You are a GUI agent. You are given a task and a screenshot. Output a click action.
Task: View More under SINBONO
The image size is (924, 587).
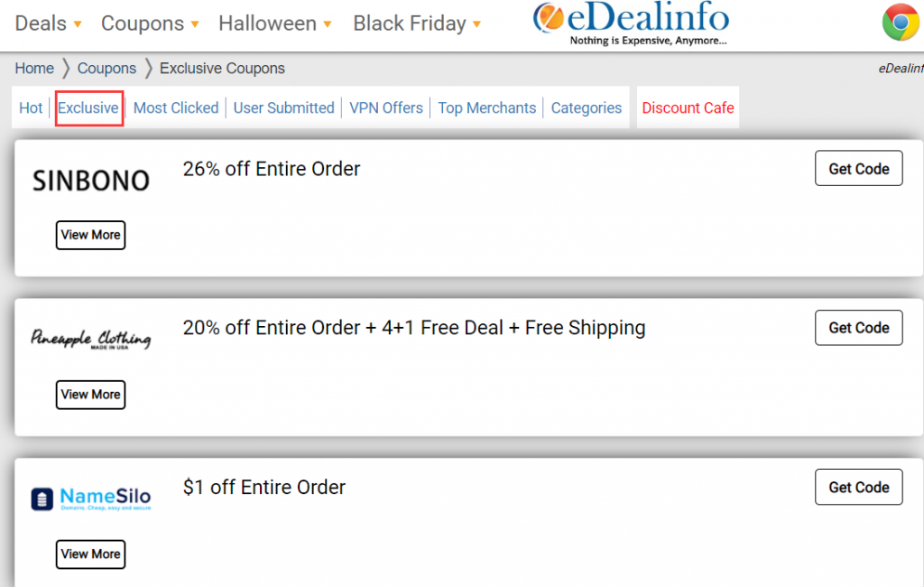pyautogui.click(x=91, y=235)
